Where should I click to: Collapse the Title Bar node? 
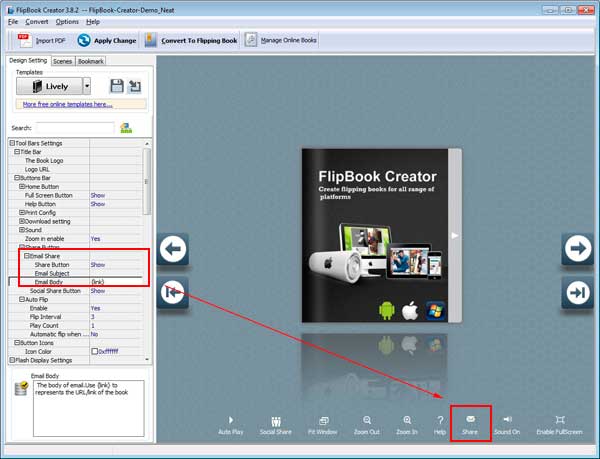coord(17,152)
